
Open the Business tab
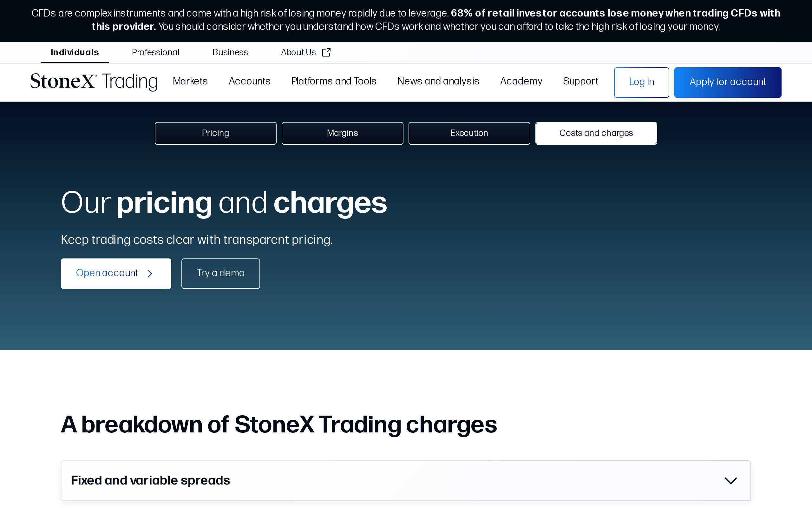pos(230,52)
